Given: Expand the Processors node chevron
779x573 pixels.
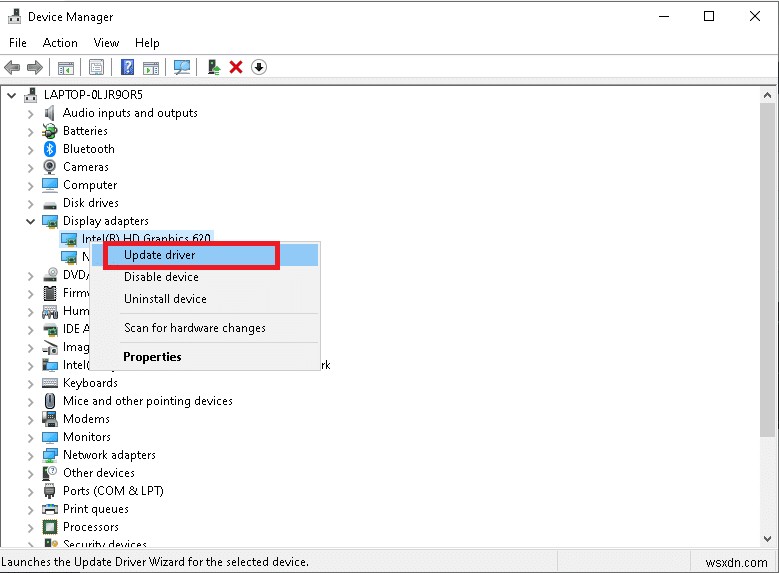Looking at the screenshot, I should (30, 527).
